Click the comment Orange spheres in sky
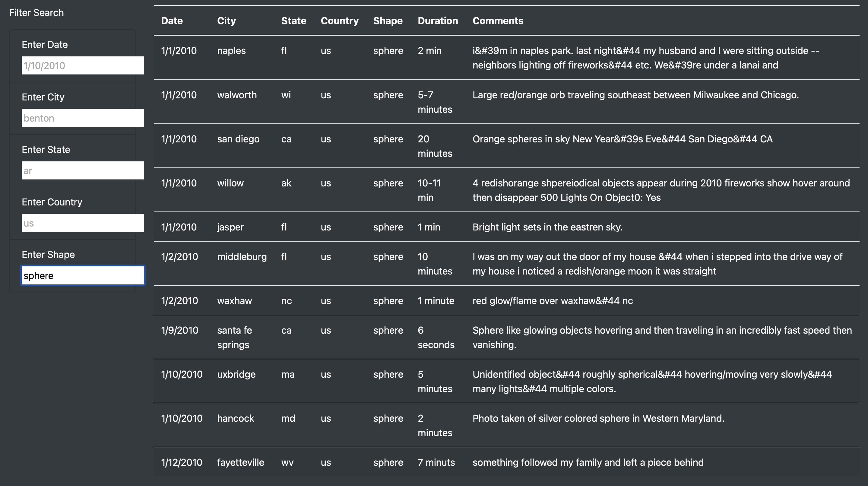This screenshot has height=486, width=868. tap(622, 139)
